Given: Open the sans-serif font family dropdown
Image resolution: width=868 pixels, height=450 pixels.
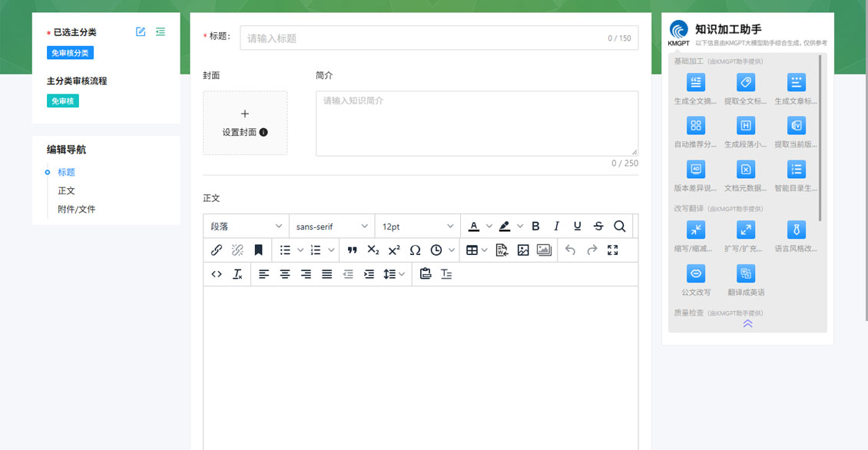Looking at the screenshot, I should [x=332, y=226].
